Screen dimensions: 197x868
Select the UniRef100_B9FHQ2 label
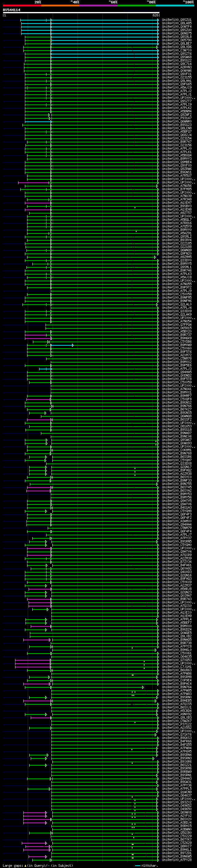click(176, 470)
